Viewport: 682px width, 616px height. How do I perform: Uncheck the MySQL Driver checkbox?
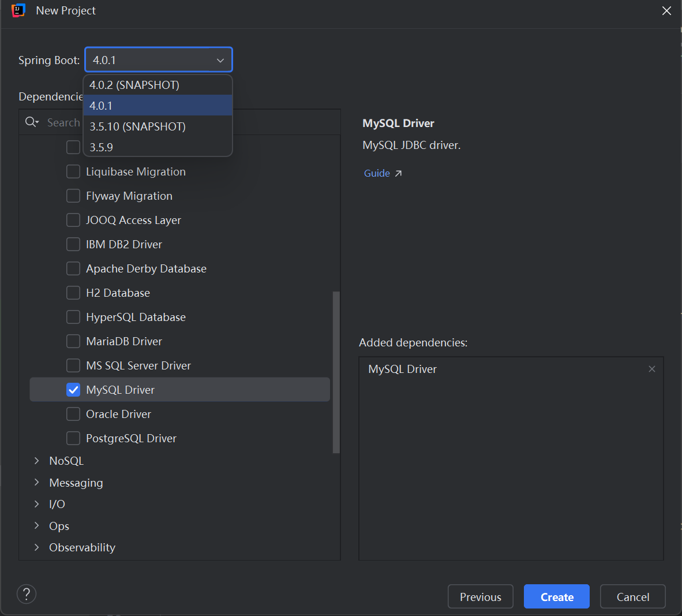(73, 390)
